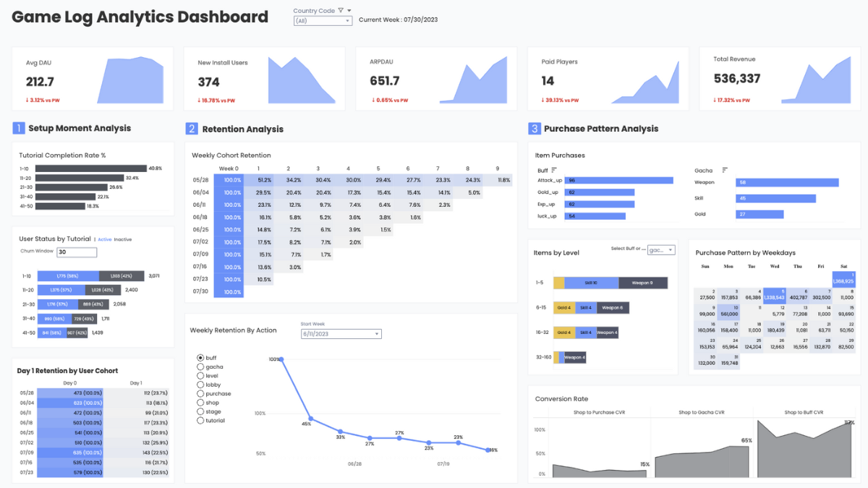Click the Buff sort icon in Item Purchases

[x=554, y=171]
